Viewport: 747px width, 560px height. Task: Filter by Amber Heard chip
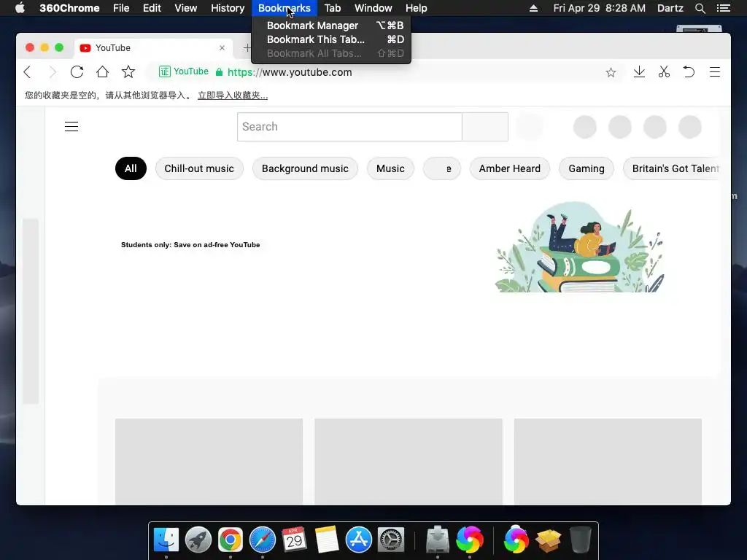[x=509, y=168]
